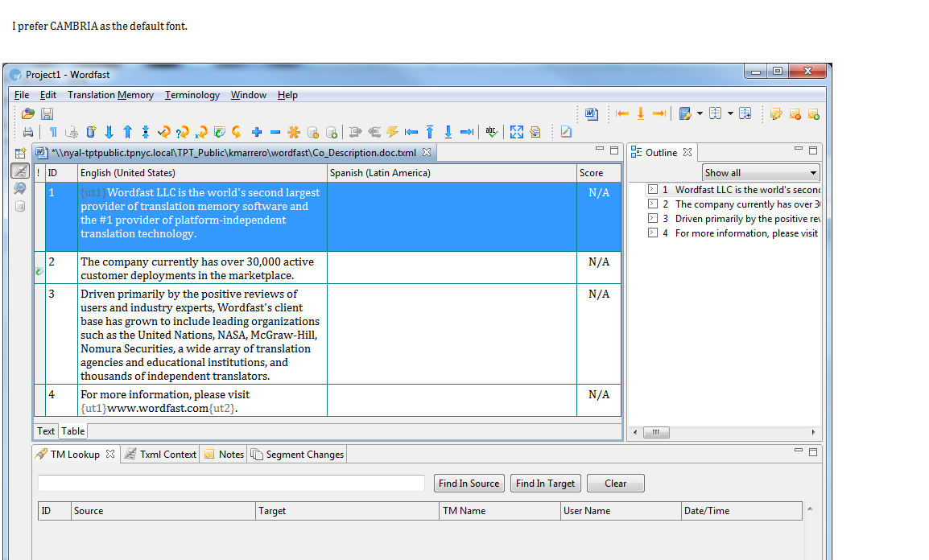Expand outline item 1 Wordfast LLC

tap(653, 190)
